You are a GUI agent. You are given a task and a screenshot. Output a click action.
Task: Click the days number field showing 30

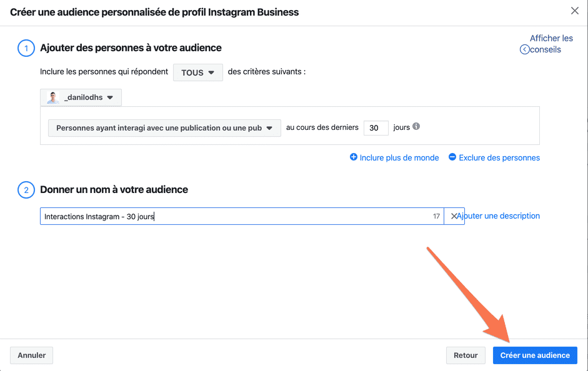coord(376,128)
